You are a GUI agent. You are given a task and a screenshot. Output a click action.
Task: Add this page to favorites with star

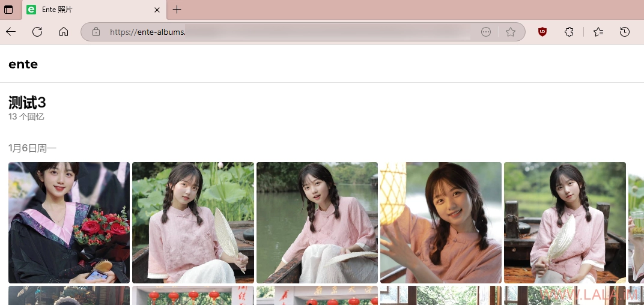(x=511, y=32)
